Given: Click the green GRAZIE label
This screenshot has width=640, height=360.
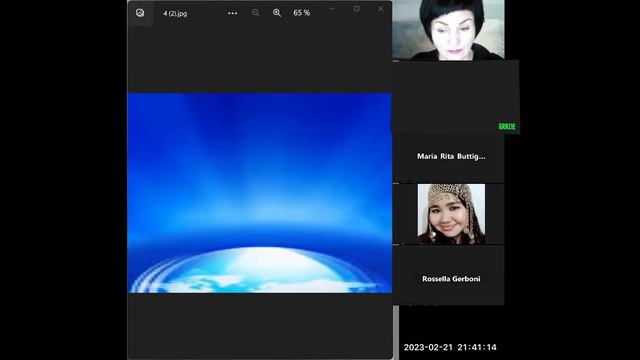Looking at the screenshot, I should click(x=507, y=127).
